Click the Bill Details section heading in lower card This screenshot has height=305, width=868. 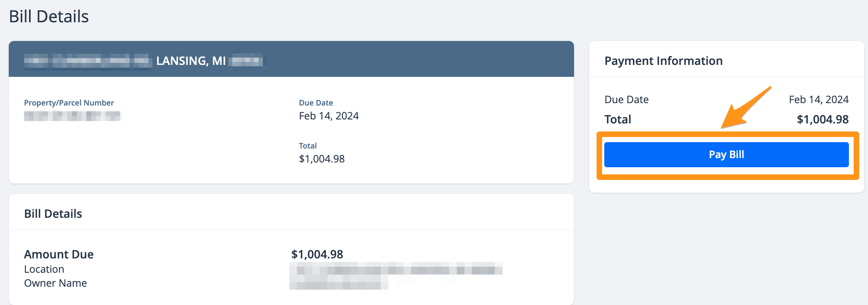pyautogui.click(x=53, y=214)
